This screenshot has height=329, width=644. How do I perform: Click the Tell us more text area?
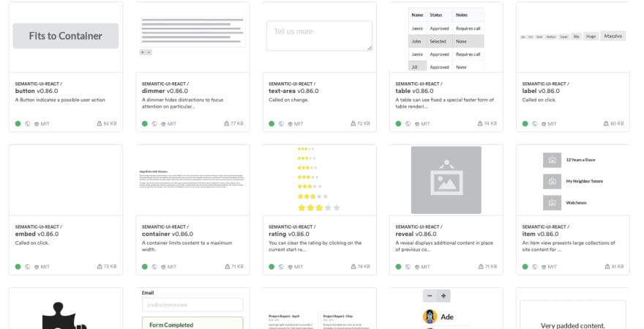(319, 36)
